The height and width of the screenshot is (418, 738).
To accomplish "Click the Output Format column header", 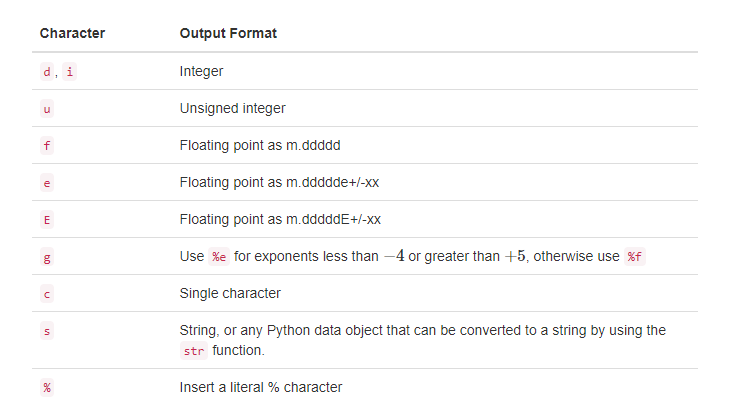I will coord(228,33).
